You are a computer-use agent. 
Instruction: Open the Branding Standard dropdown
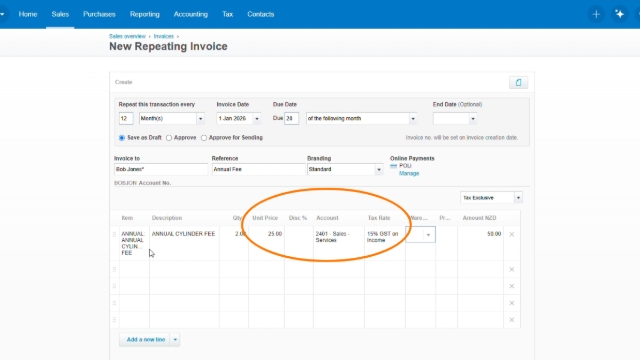(379, 169)
